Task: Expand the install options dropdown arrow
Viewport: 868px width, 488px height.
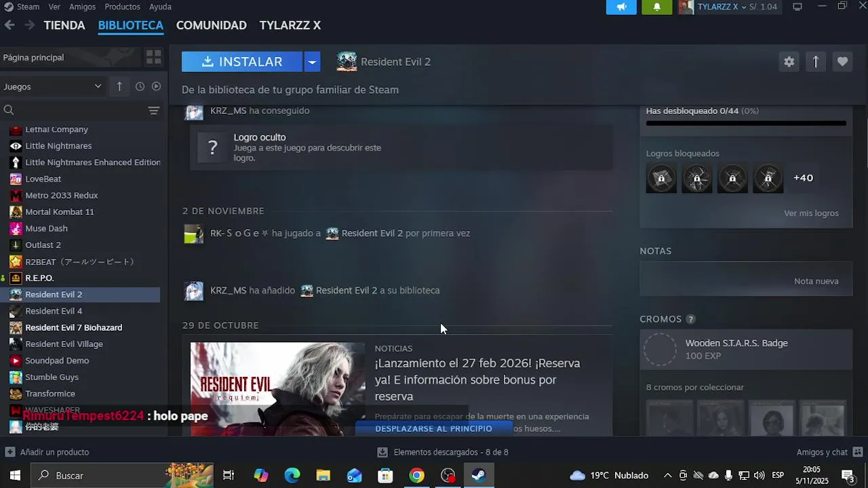Action: pos(312,62)
